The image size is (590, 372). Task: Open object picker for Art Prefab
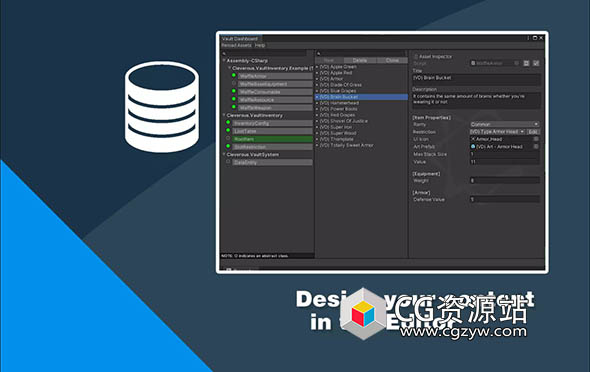click(536, 147)
